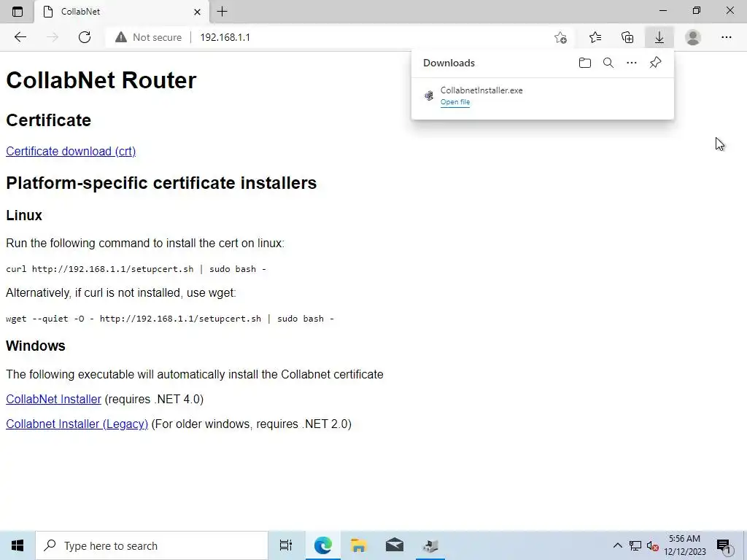This screenshot has height=560, width=747.
Task: Open the clock showing 5:56 AM
Action: (x=684, y=545)
